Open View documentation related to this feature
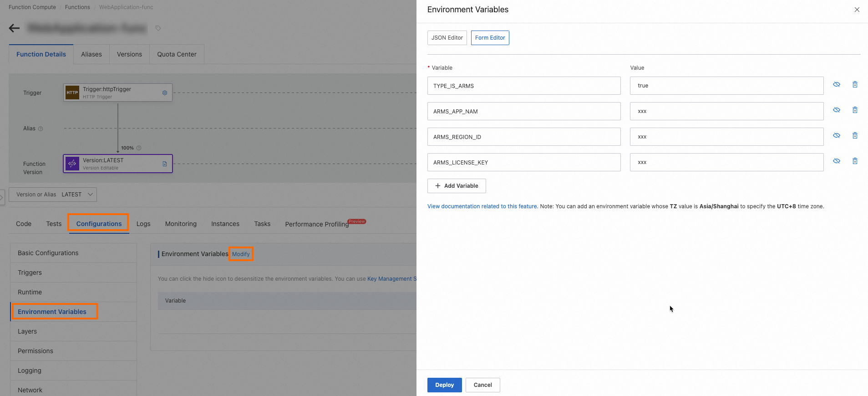This screenshot has height=396, width=868. 482,206
